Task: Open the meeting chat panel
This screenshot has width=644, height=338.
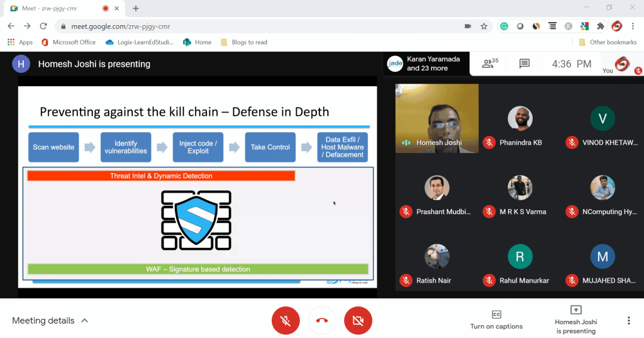Action: 524,64
